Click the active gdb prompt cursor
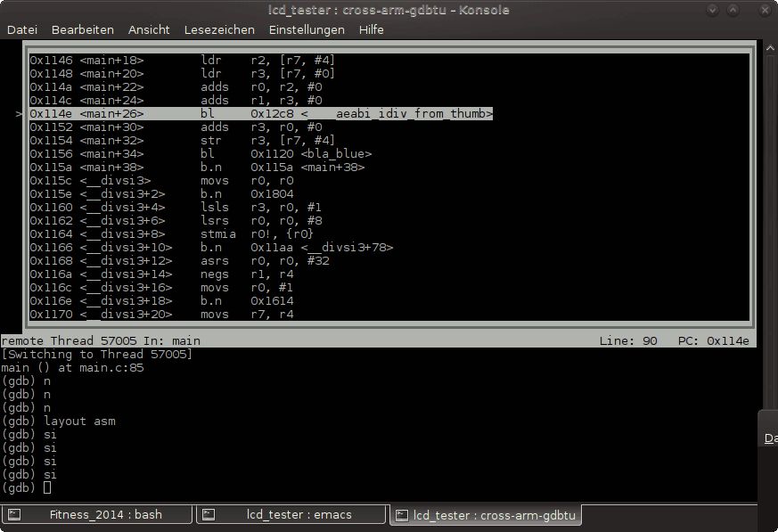The width and height of the screenshot is (778, 532). (x=47, y=487)
